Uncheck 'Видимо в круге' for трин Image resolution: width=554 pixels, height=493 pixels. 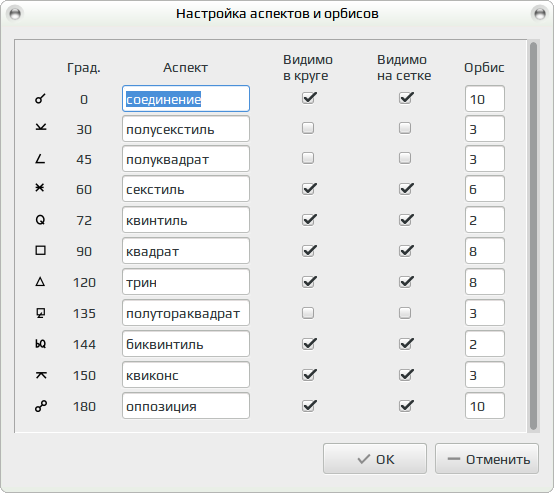308,282
